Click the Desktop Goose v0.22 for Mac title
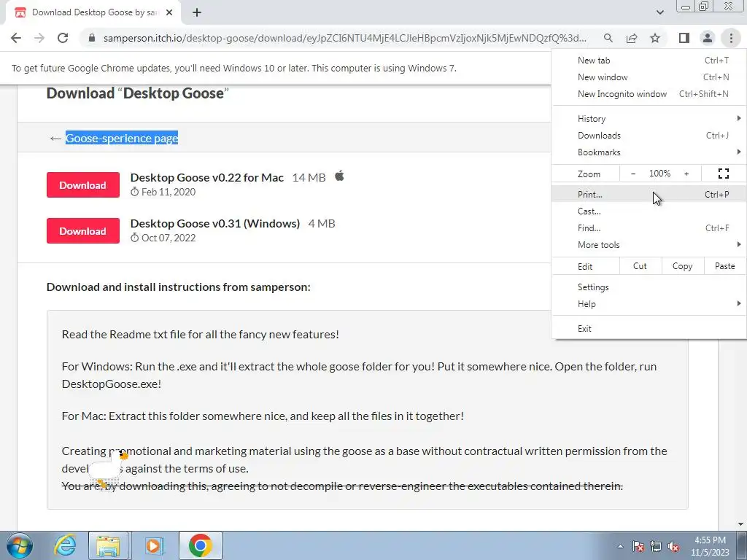This screenshot has height=560, width=747. coord(206,178)
